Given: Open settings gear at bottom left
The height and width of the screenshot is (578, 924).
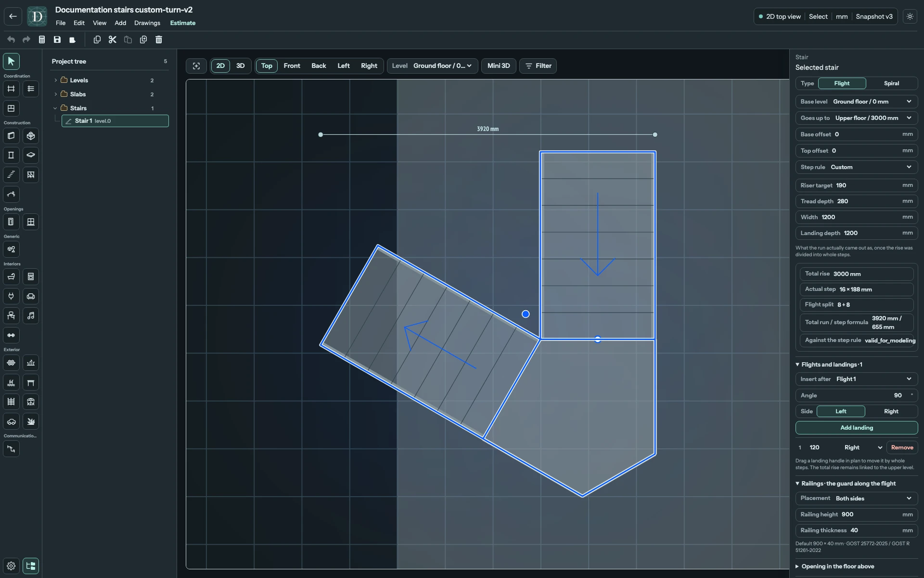Looking at the screenshot, I should (11, 566).
